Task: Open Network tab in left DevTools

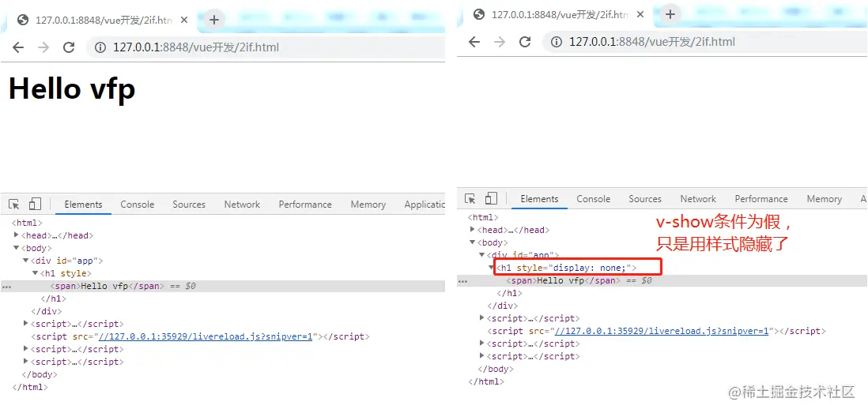Action: 242,204
